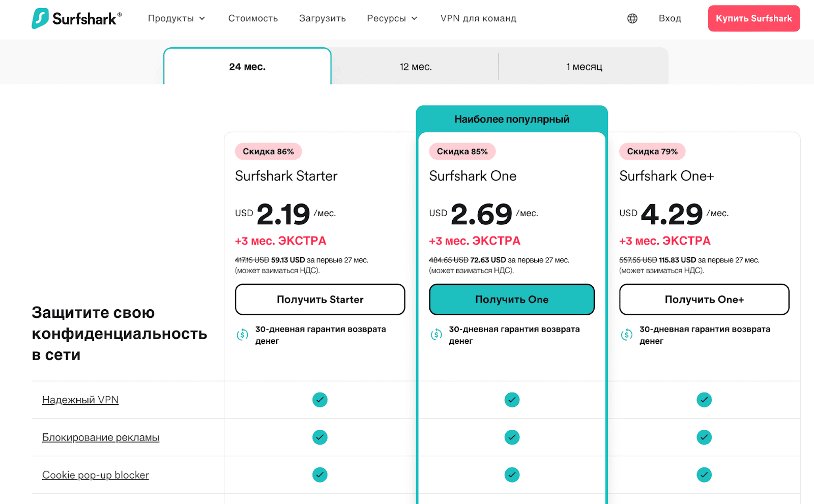Click One checkmark in Блокирование рекламы row
This screenshot has width=814, height=504.
[512, 437]
